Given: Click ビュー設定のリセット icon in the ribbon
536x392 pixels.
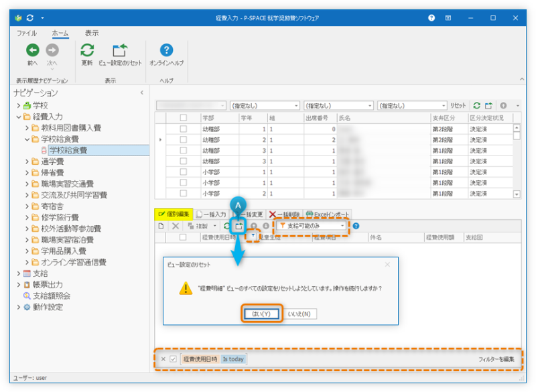Looking at the screenshot, I should [120, 50].
